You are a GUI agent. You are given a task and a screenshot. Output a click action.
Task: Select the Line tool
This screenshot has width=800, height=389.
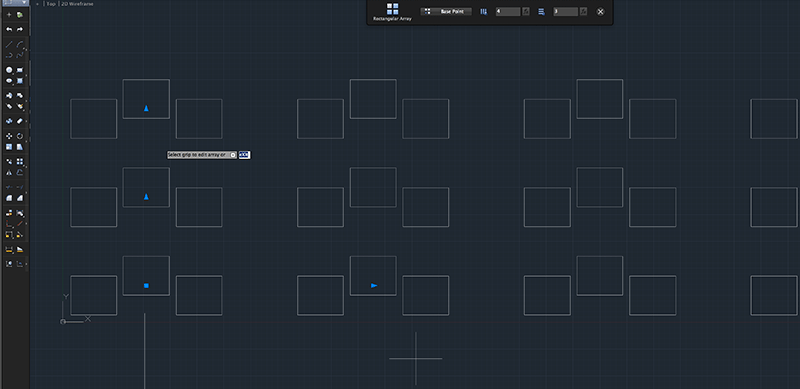[x=9, y=44]
